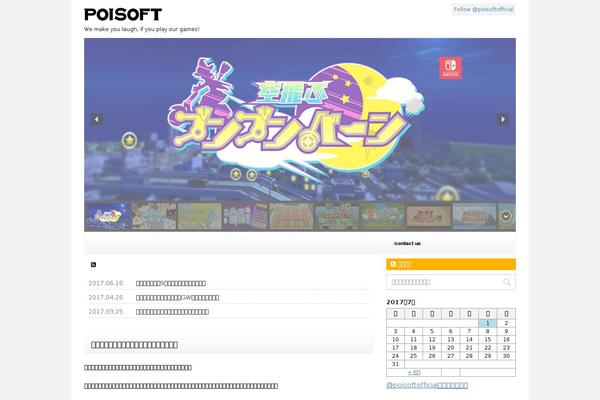Click the RSS feed icon above news
The height and width of the screenshot is (400, 600).
pos(93,264)
